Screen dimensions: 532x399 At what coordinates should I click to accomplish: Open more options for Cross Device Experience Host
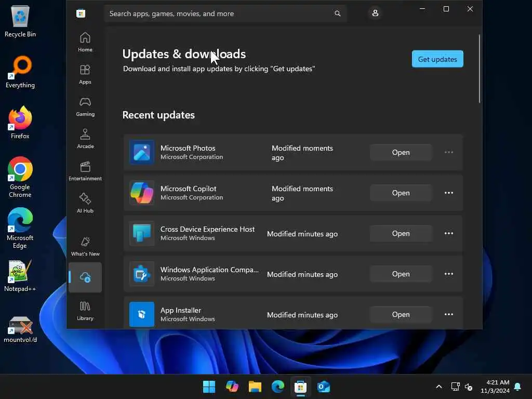pos(448,233)
